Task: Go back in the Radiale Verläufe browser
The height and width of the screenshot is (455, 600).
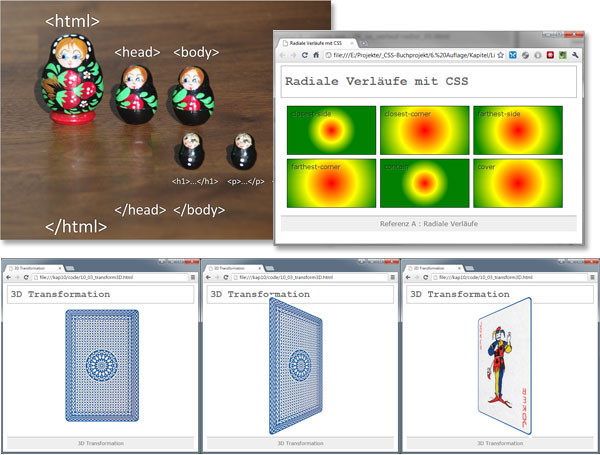Action: (283, 55)
